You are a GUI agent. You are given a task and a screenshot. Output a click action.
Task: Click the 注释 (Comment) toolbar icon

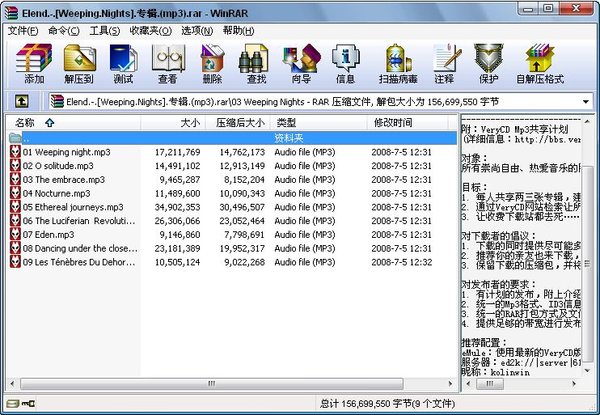446,58
